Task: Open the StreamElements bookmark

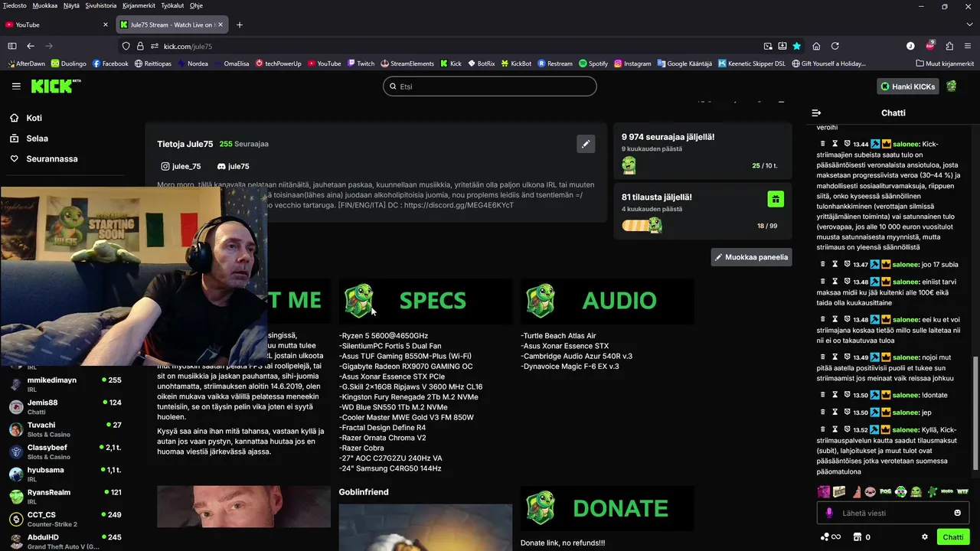Action: (x=407, y=64)
